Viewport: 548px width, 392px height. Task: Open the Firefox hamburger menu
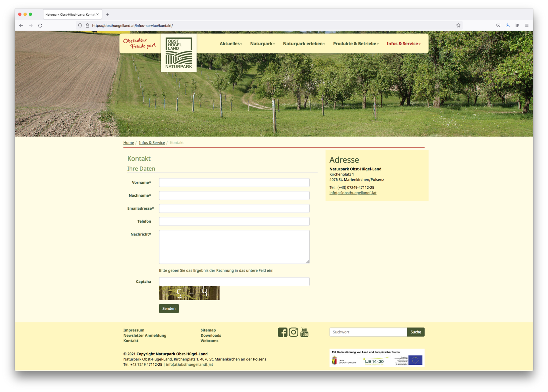527,25
